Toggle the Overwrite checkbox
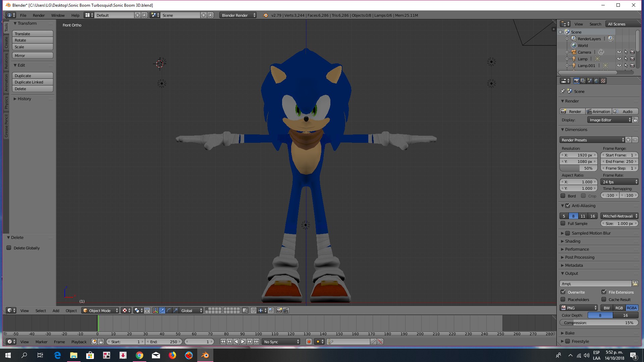644x362 pixels. point(563,292)
